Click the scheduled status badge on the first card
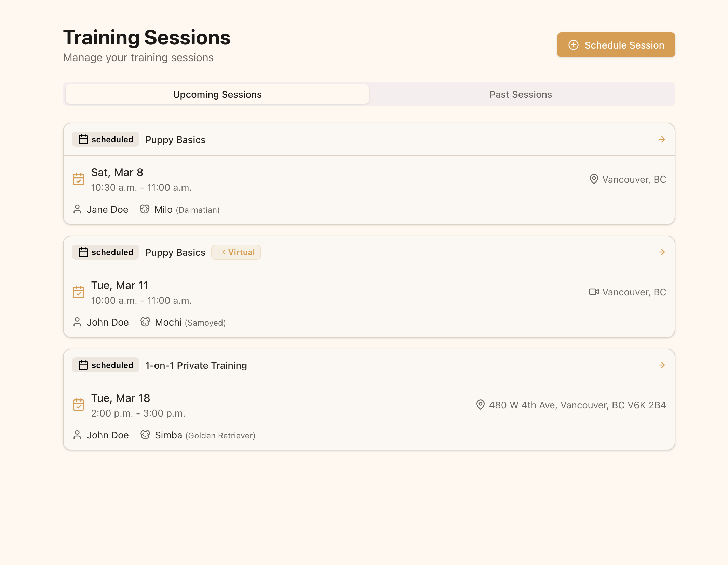 [105, 139]
